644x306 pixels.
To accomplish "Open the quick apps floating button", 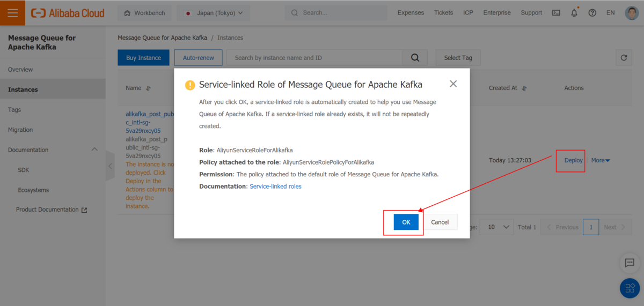I will click(628, 289).
